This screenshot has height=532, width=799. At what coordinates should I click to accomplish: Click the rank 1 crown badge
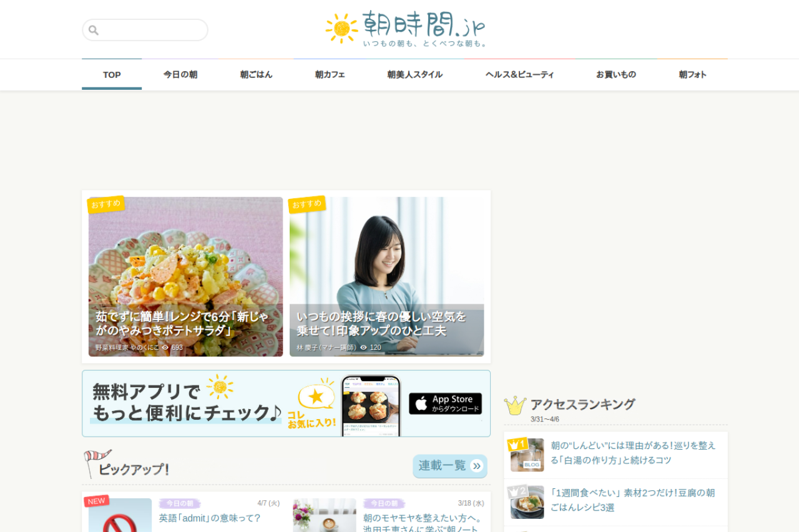(x=517, y=445)
